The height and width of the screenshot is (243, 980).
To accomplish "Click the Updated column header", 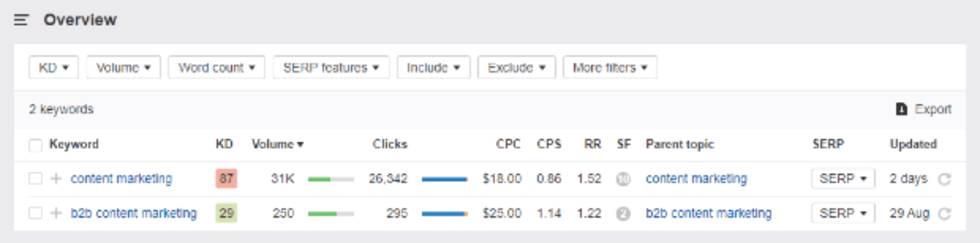I will point(913,144).
